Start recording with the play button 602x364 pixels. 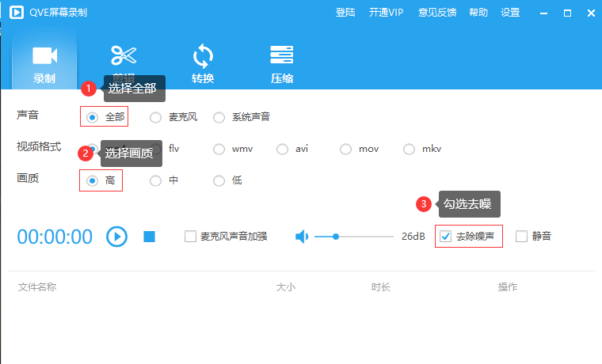(116, 237)
